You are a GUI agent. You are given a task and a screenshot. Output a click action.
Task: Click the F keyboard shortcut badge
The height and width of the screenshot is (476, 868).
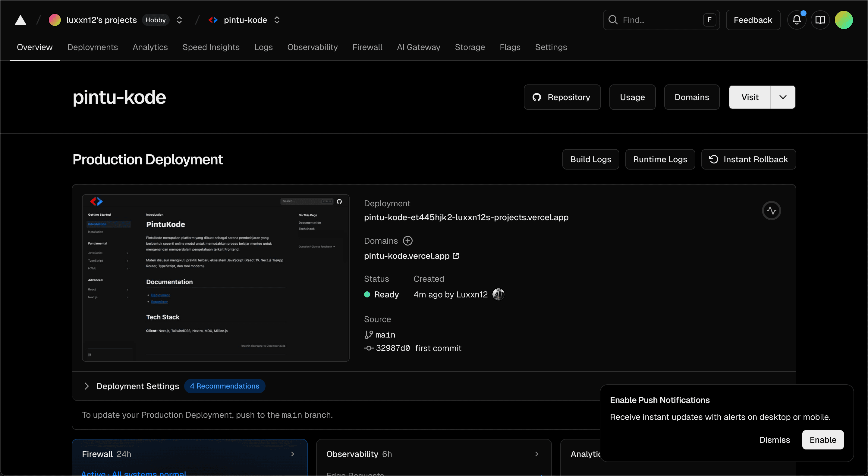(709, 20)
